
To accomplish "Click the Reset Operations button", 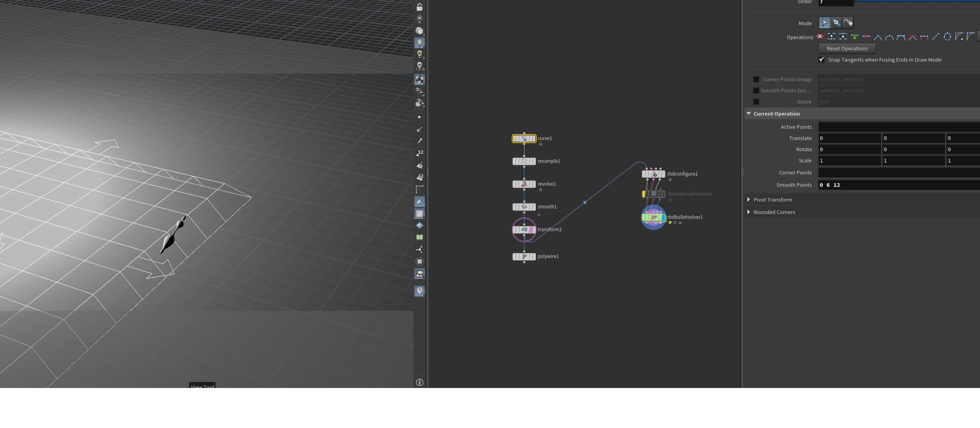I will (x=847, y=48).
